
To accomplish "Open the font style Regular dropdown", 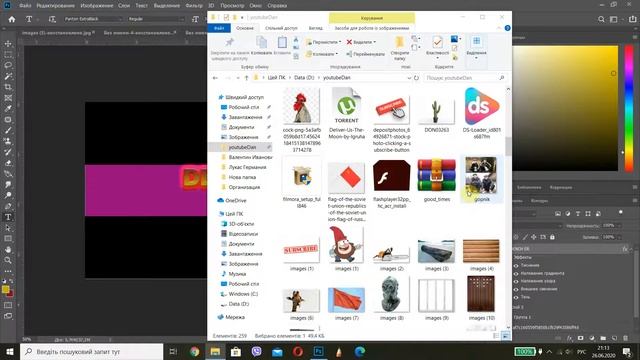I will 182,19.
